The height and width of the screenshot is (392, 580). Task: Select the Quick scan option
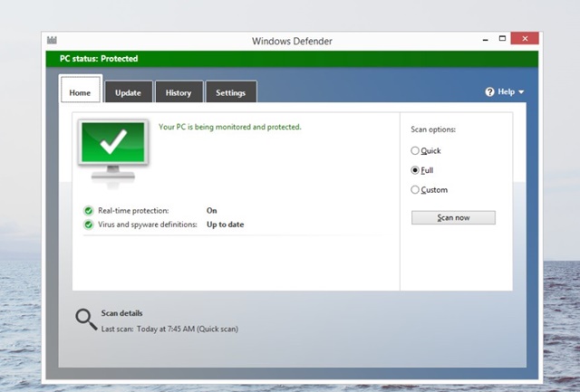(416, 151)
